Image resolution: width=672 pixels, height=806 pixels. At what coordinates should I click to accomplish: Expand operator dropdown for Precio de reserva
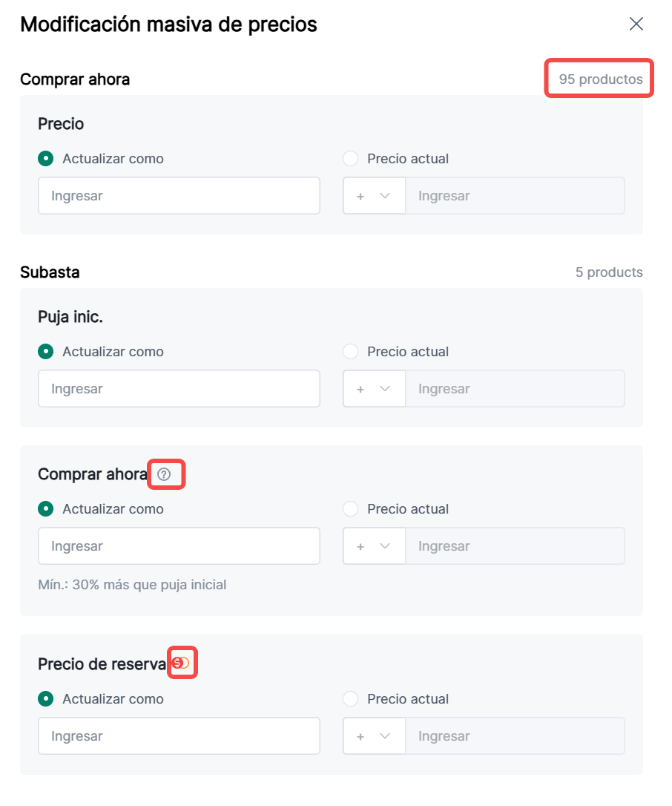tap(374, 736)
